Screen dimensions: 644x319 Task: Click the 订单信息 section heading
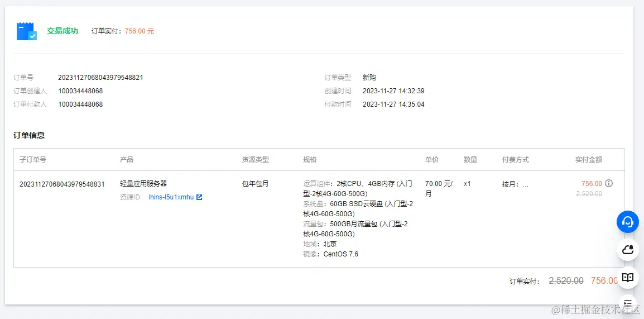[x=29, y=135]
